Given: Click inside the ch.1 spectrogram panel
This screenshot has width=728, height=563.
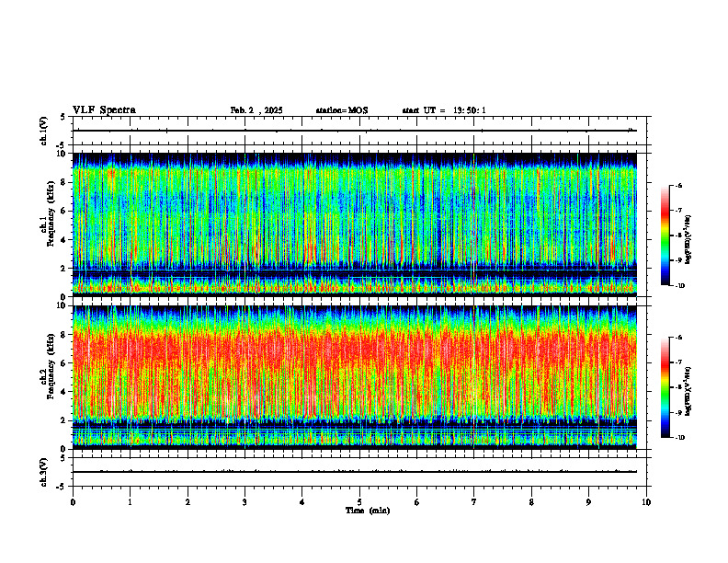Looking at the screenshot, I should 355,224.
